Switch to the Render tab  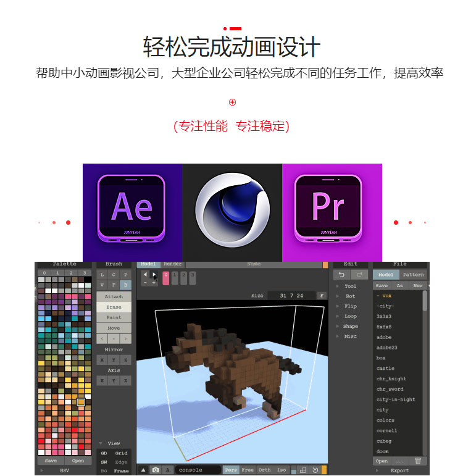(172, 264)
